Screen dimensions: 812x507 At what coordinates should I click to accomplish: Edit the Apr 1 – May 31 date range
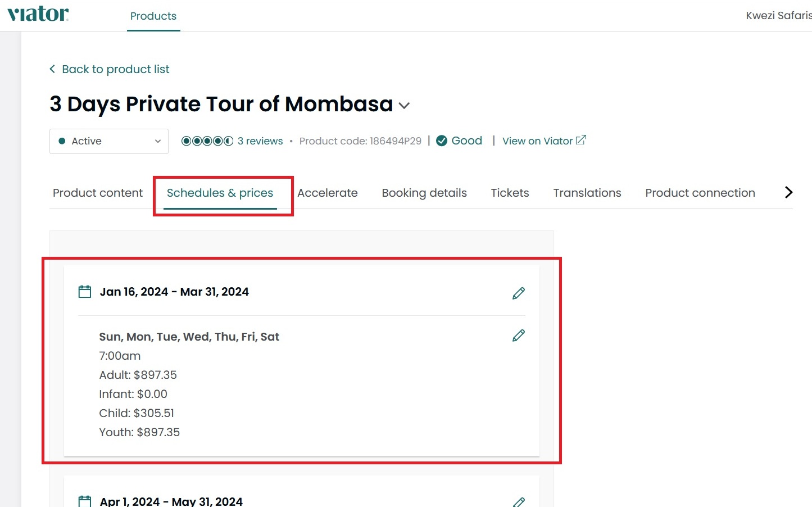[x=518, y=502]
